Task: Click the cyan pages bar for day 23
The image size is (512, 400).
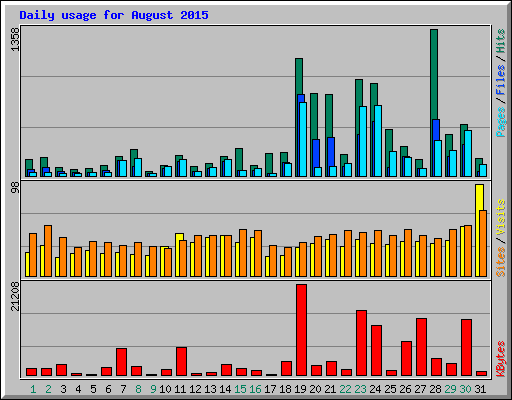Action: (363, 141)
